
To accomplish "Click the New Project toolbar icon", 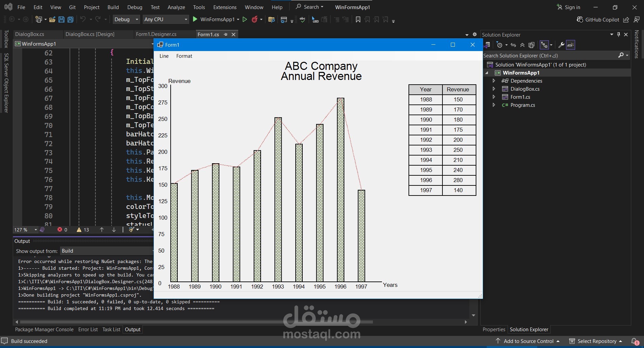I will click(38, 19).
